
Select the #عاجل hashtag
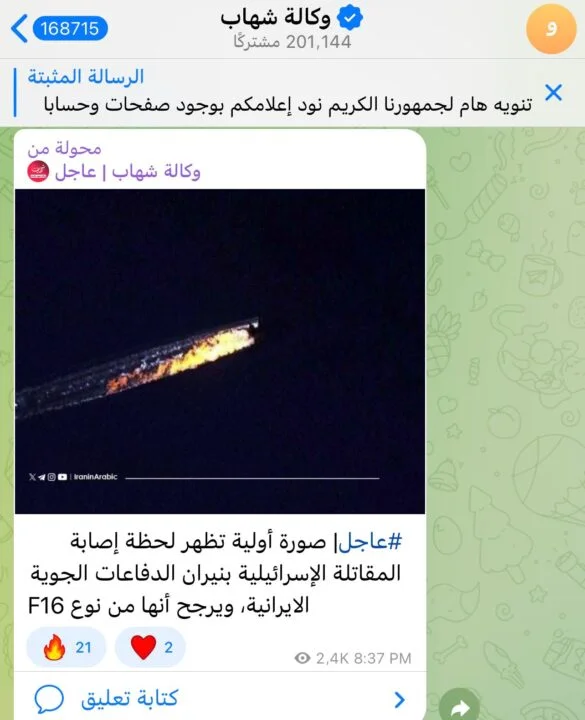pyautogui.click(x=370, y=542)
